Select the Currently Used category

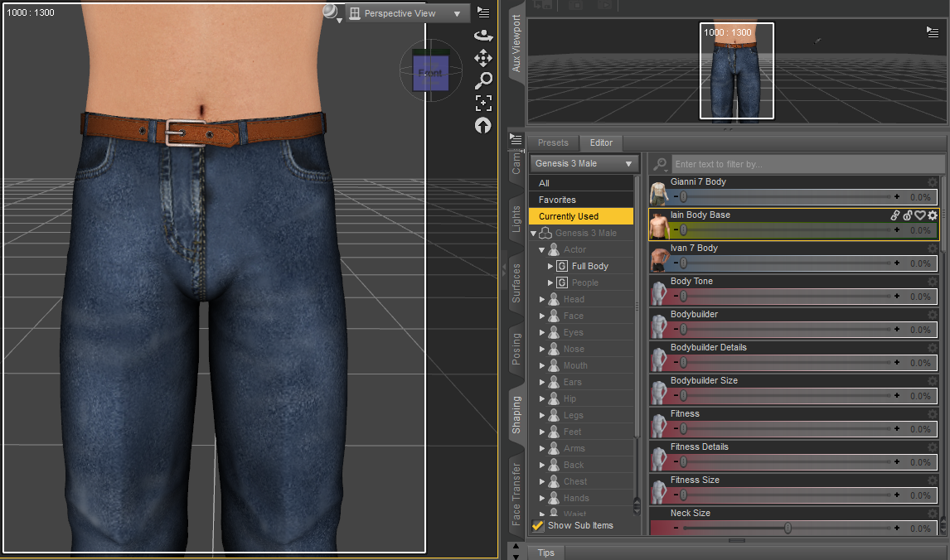point(581,216)
